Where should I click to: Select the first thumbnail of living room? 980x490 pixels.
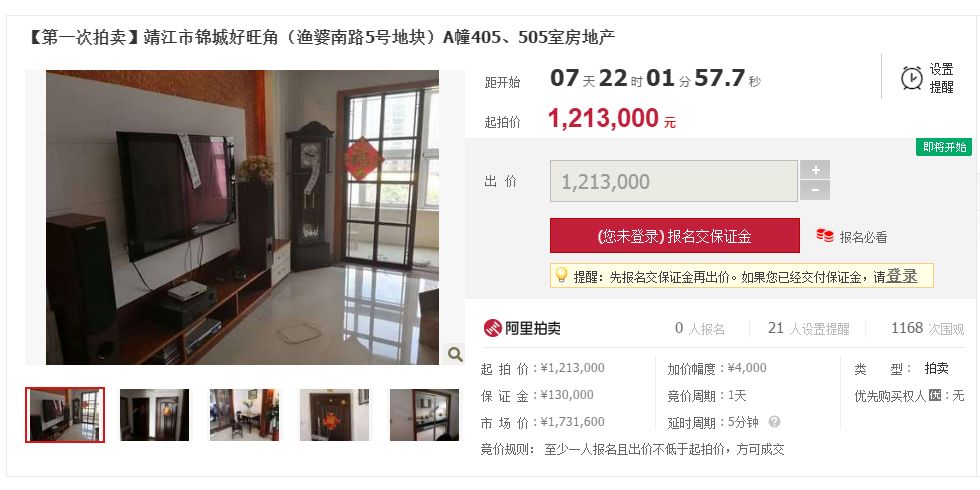click(65, 415)
